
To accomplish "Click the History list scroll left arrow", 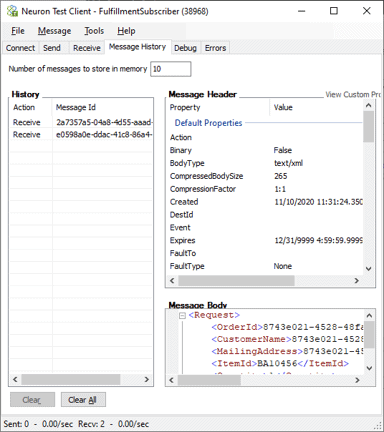I will [x=15, y=379].
